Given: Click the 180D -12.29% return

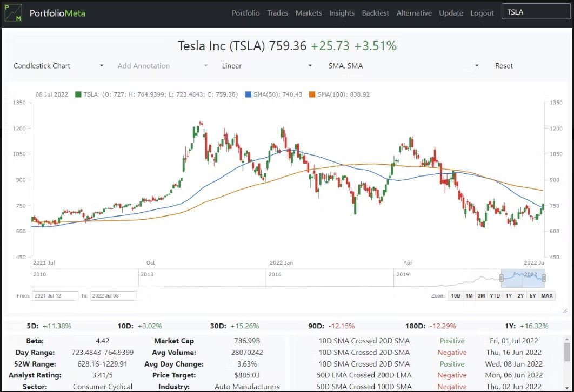Looking at the screenshot, I should pos(430,326).
